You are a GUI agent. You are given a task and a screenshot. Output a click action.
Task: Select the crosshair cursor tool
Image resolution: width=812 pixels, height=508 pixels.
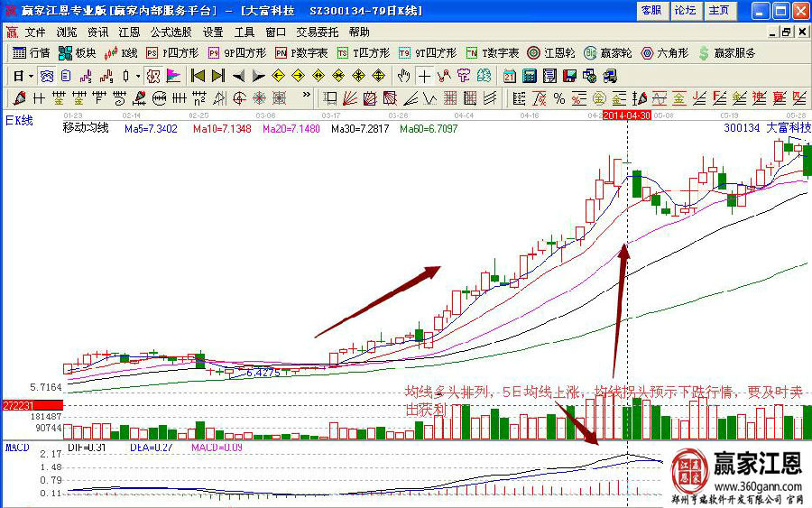point(425,76)
